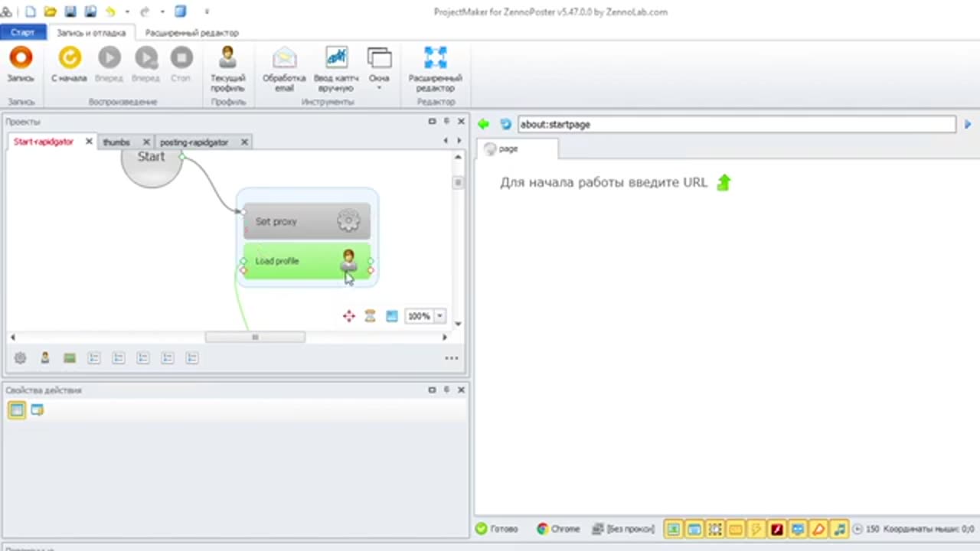Click the blue book icon in quick toolbar
The image size is (980, 551).
181,11
